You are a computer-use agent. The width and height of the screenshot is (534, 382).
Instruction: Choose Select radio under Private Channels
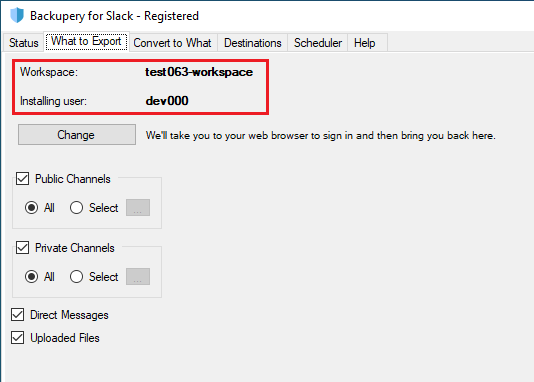76,276
